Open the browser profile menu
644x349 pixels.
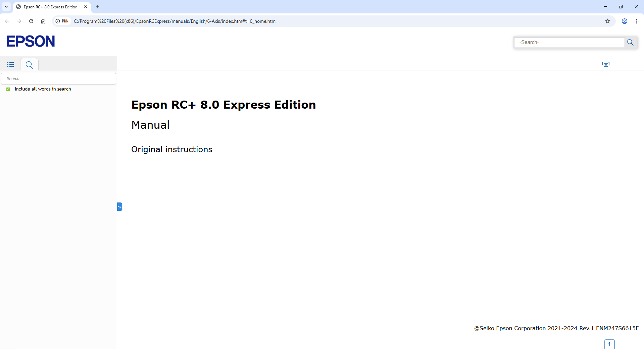pyautogui.click(x=625, y=21)
